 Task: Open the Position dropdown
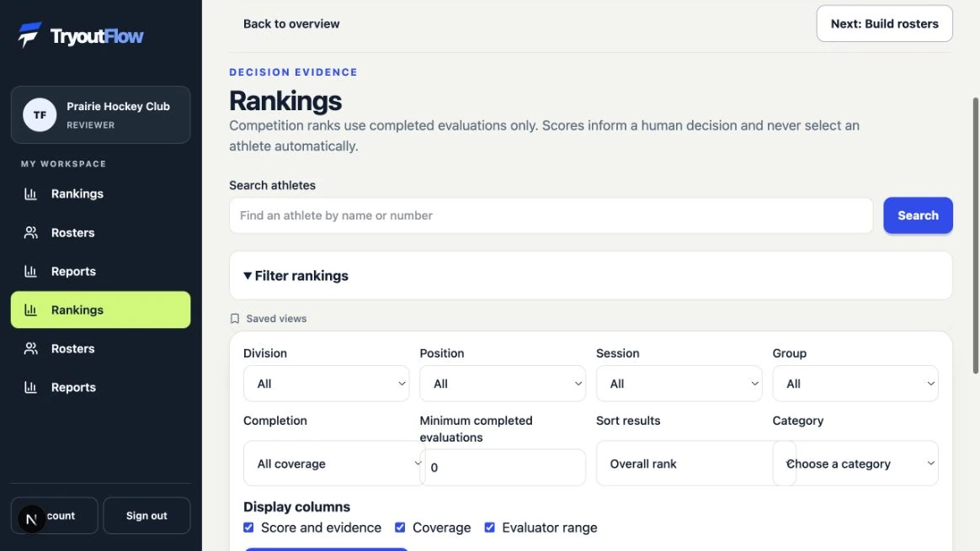(503, 384)
